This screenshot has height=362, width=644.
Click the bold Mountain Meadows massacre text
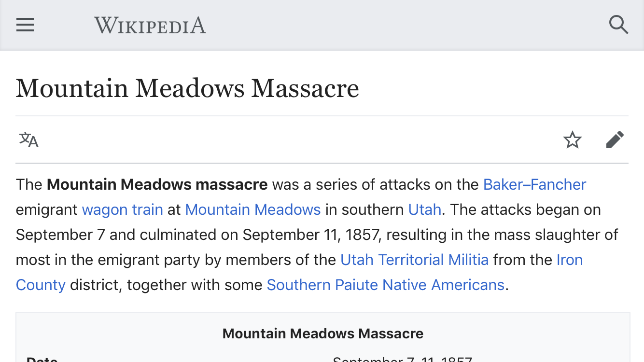(157, 184)
